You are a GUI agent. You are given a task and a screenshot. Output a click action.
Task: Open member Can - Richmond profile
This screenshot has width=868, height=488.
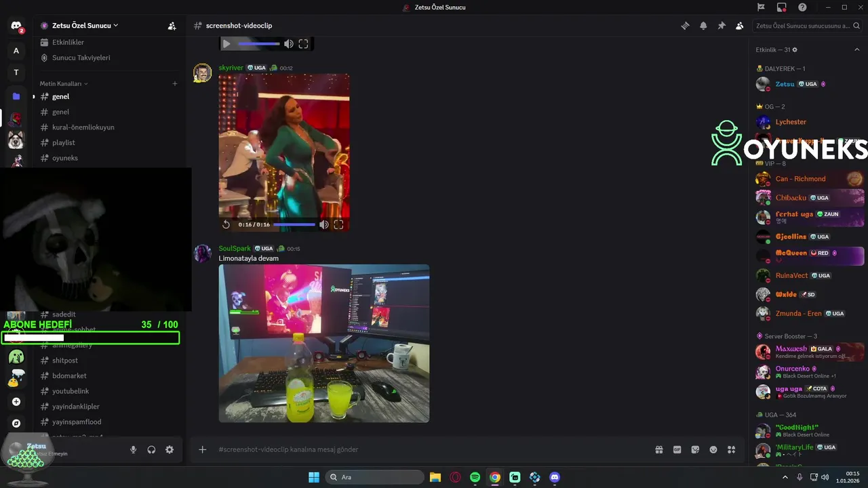coord(800,179)
